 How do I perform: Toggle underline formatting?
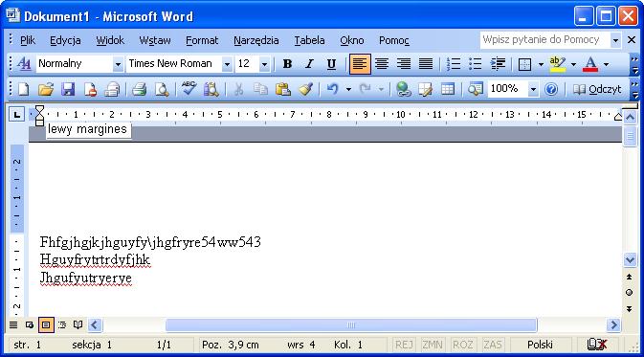point(331,64)
